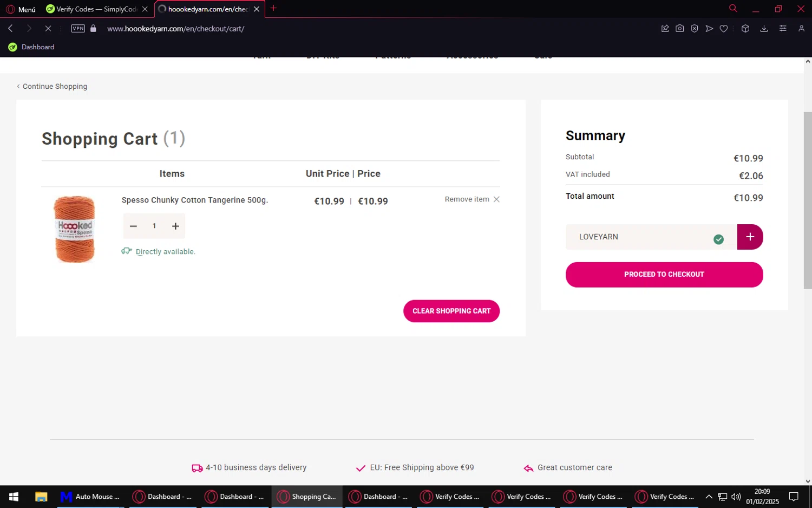Click the send/flow arrow icon
The width and height of the screenshot is (812, 508).
coord(709,28)
